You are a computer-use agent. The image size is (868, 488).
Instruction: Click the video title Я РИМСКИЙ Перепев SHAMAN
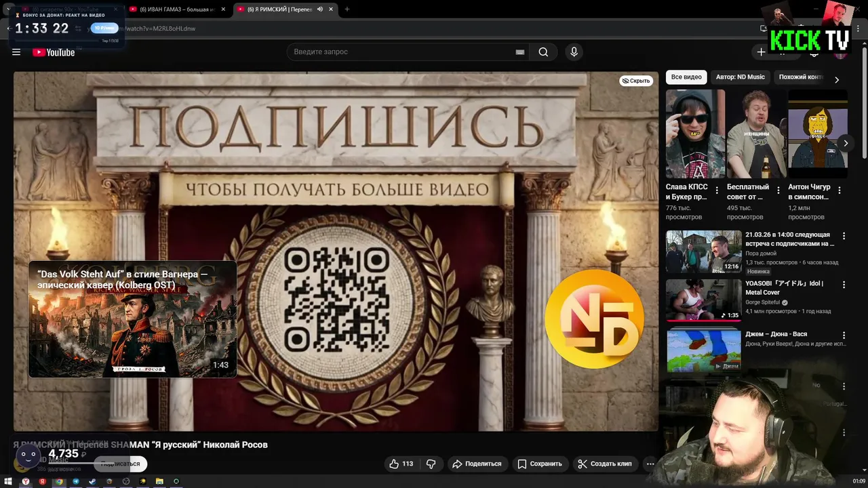(140, 445)
